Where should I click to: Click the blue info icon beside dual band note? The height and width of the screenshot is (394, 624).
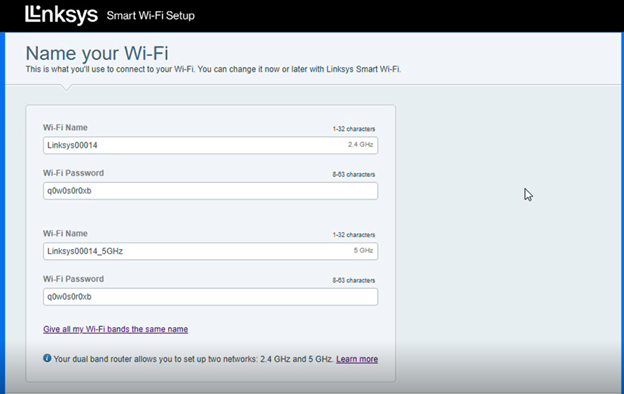(47, 358)
